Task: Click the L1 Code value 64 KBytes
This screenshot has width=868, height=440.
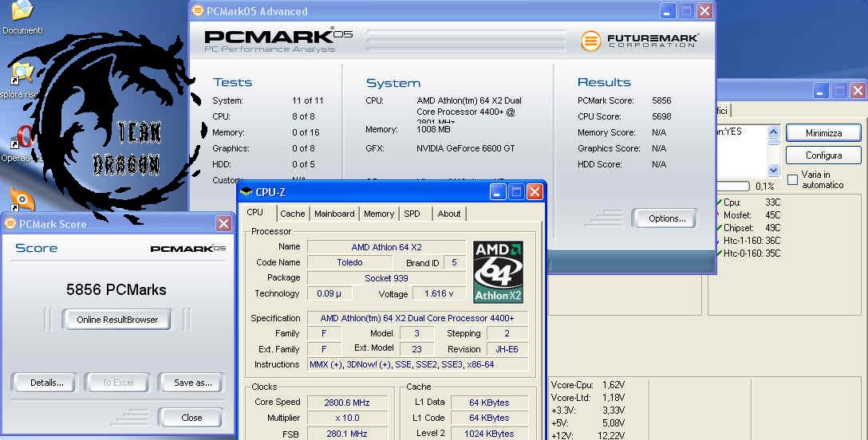Action: 489,418
